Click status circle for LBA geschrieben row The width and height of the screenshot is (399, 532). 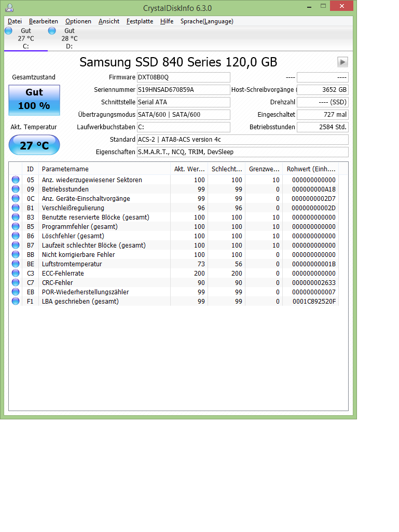(x=16, y=301)
